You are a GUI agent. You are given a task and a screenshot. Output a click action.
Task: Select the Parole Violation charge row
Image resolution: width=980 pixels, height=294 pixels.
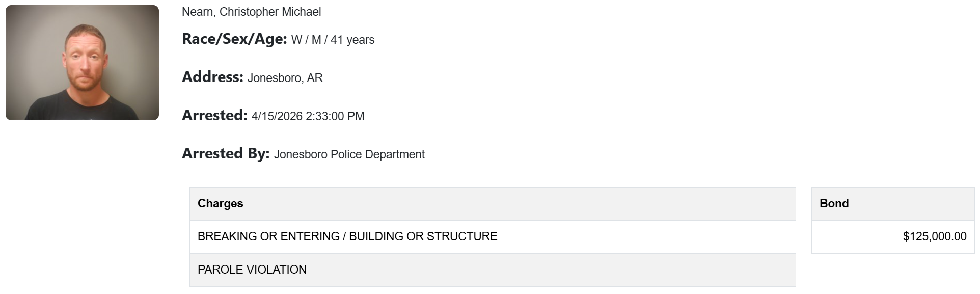click(x=252, y=270)
